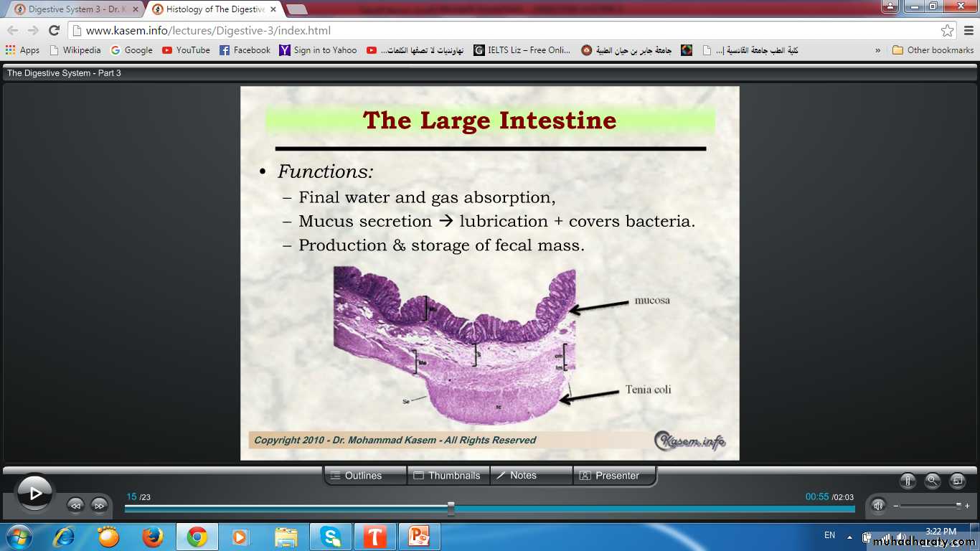The image size is (980, 551).
Task: Reload the page using the refresh icon
Action: click(x=54, y=31)
